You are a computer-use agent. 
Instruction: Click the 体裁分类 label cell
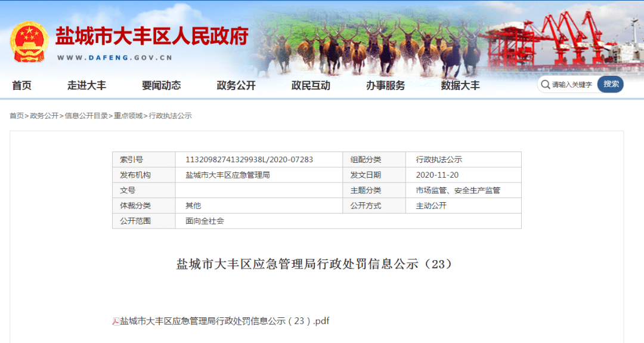pos(144,205)
